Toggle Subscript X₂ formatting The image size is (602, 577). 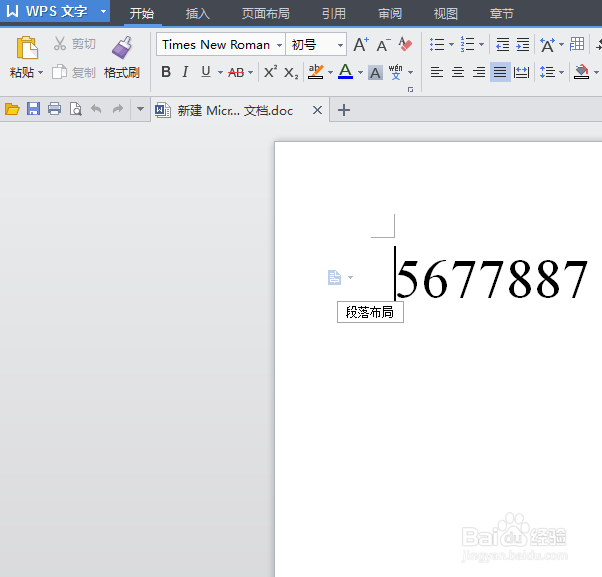(291, 72)
